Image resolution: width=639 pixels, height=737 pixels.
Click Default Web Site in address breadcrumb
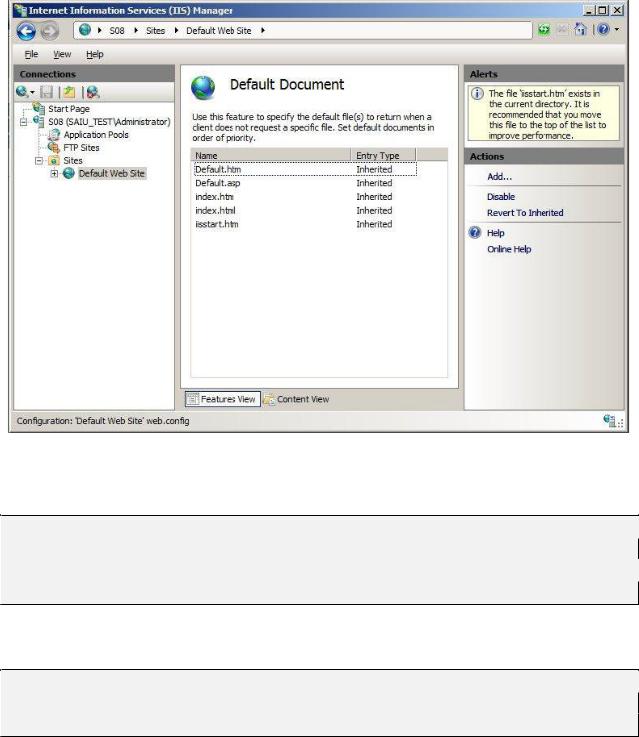click(218, 31)
